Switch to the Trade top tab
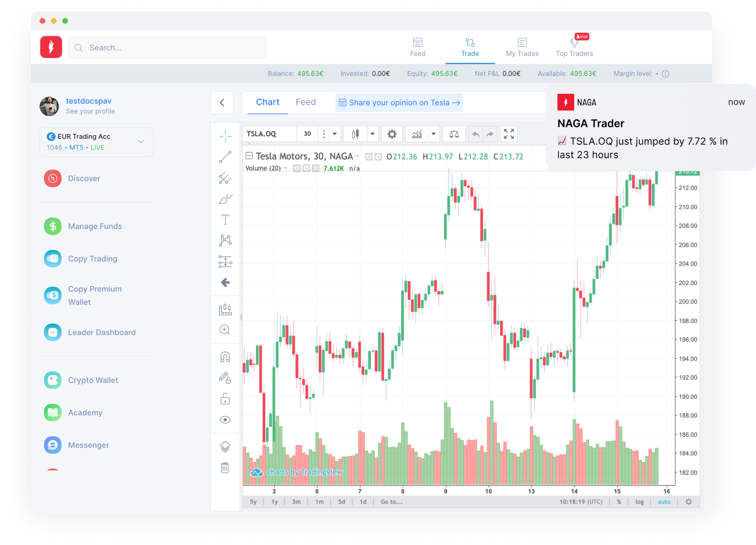This screenshot has width=756, height=545. tap(470, 47)
